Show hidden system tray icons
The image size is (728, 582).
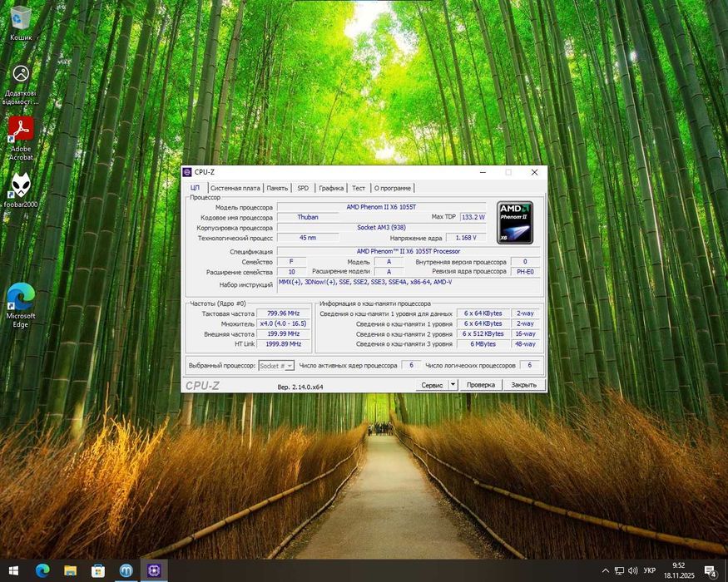coord(606,570)
